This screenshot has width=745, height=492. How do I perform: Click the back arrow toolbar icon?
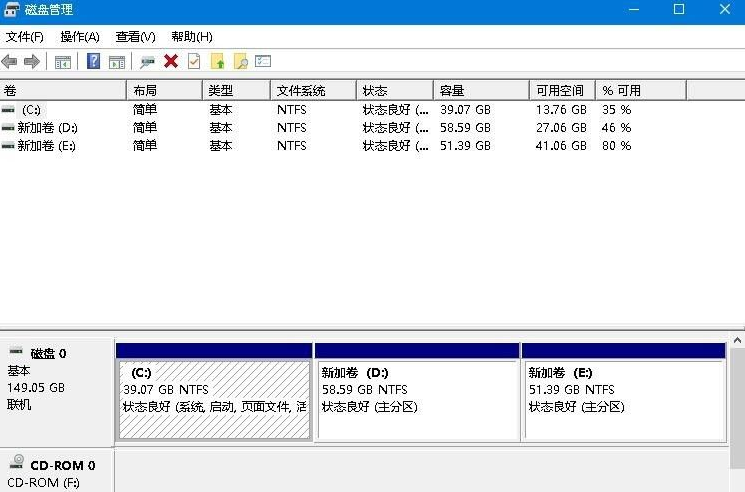coord(10,62)
